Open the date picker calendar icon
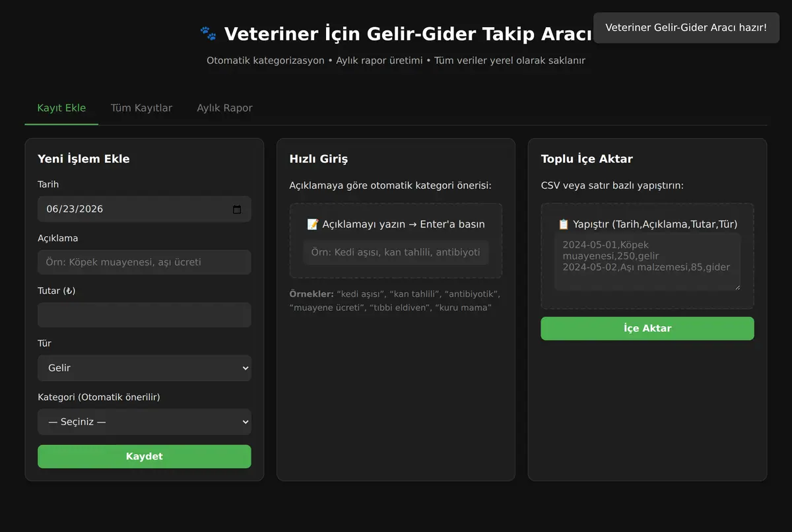The image size is (792, 532). 237,209
